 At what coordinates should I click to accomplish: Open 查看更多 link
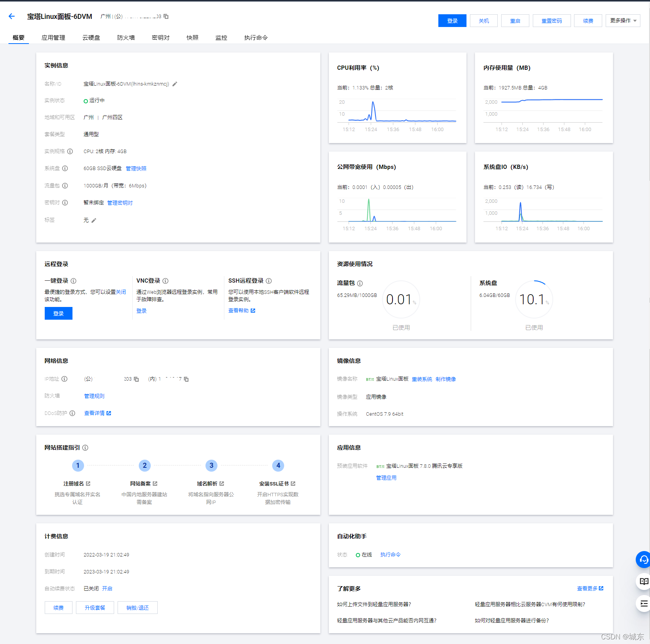click(x=590, y=588)
